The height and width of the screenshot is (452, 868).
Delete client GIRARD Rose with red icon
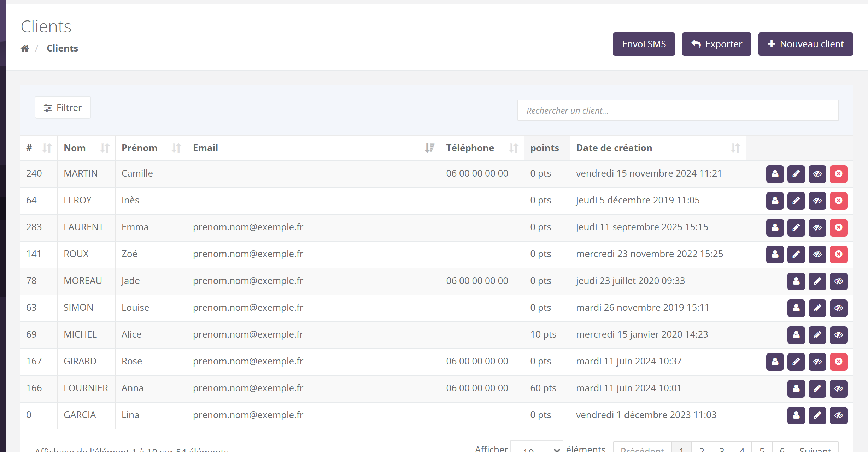pyautogui.click(x=838, y=362)
